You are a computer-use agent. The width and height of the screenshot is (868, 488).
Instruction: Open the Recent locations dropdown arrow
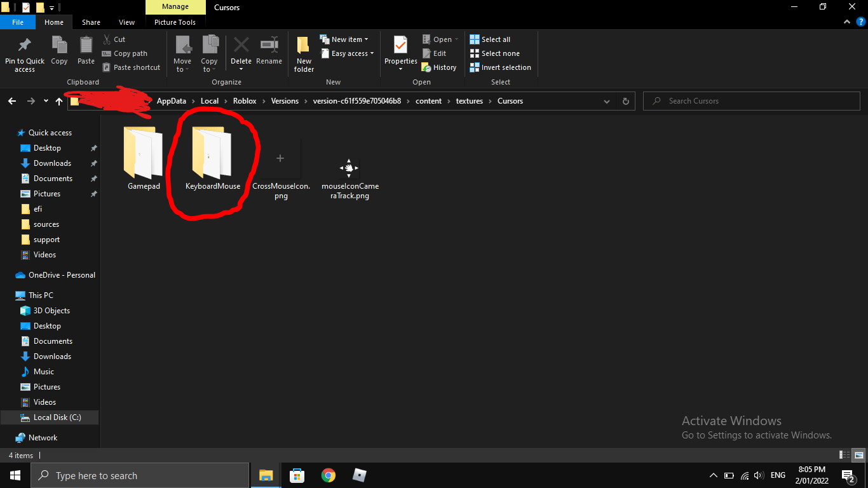[46, 101]
